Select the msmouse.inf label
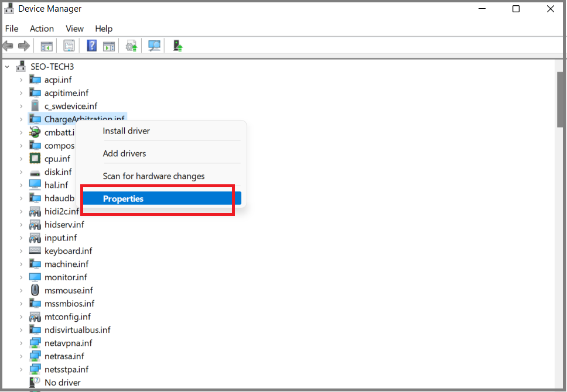Image resolution: width=567 pixels, height=392 pixels. 69,290
